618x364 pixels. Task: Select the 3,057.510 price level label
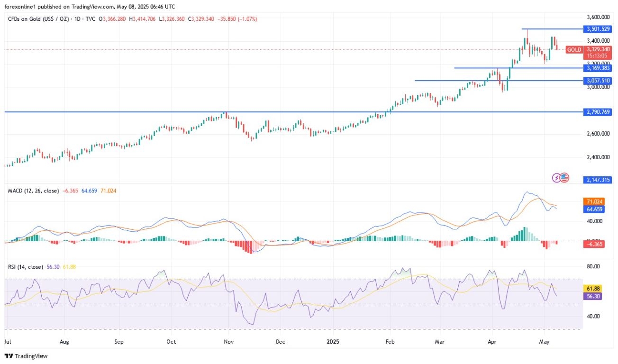click(x=598, y=81)
